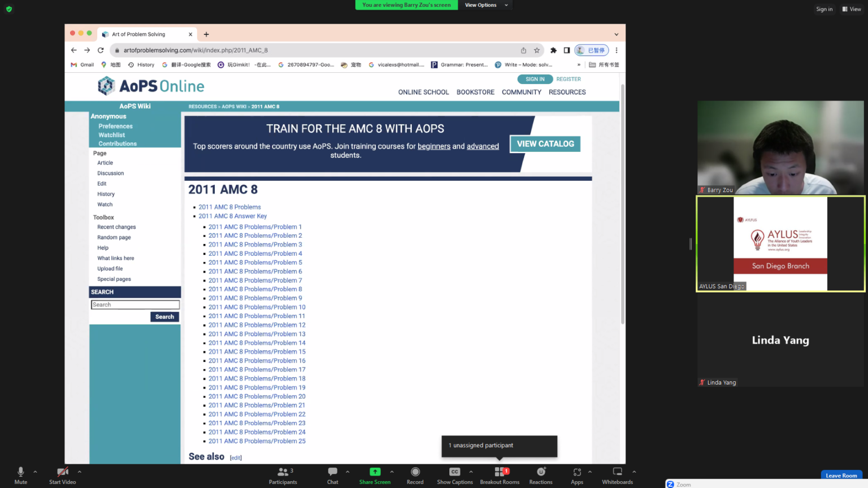
Task: Select AYLUS San Diego video thumbnail
Action: click(x=780, y=243)
